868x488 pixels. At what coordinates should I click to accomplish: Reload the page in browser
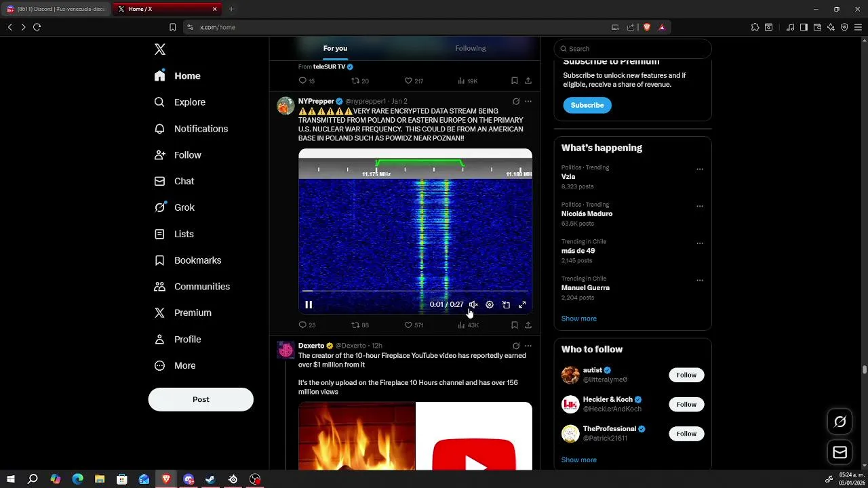point(37,27)
